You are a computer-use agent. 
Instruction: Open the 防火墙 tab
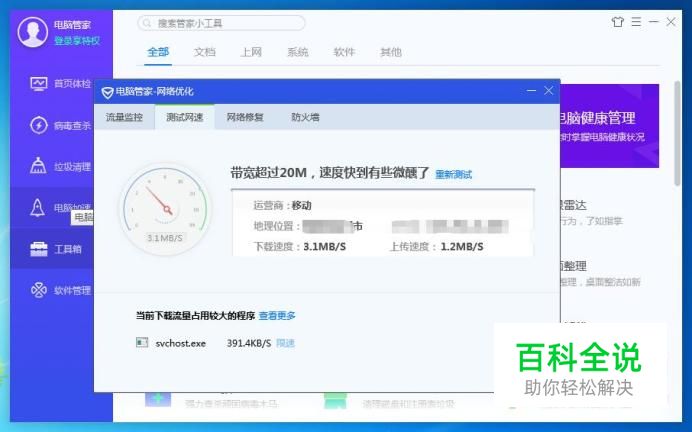tap(305, 117)
